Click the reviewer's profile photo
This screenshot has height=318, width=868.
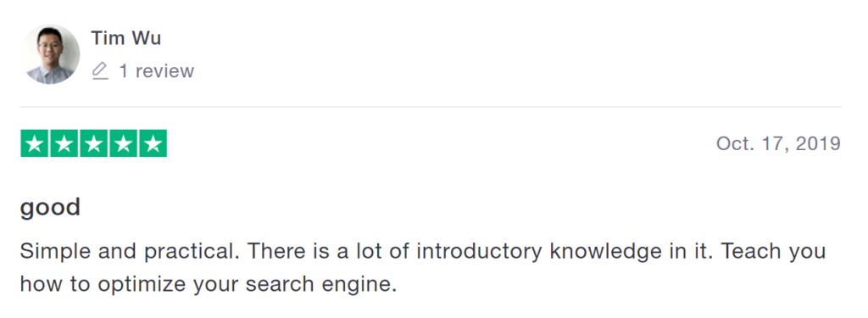coord(50,54)
